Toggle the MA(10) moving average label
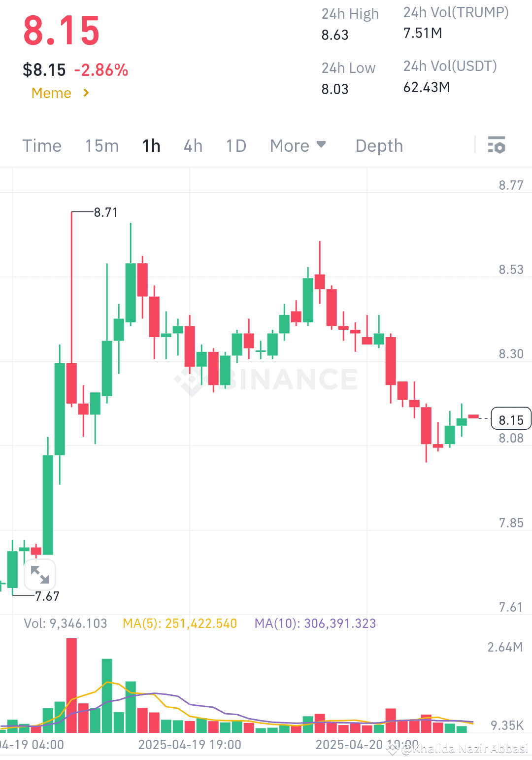 (315, 623)
